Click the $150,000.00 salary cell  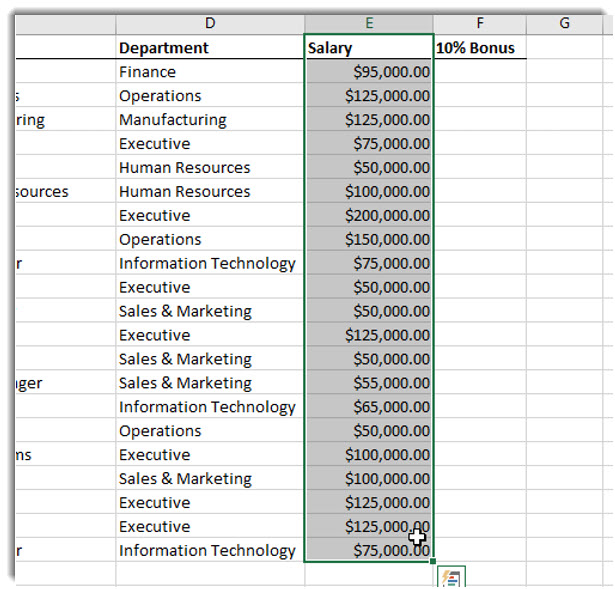coord(369,240)
